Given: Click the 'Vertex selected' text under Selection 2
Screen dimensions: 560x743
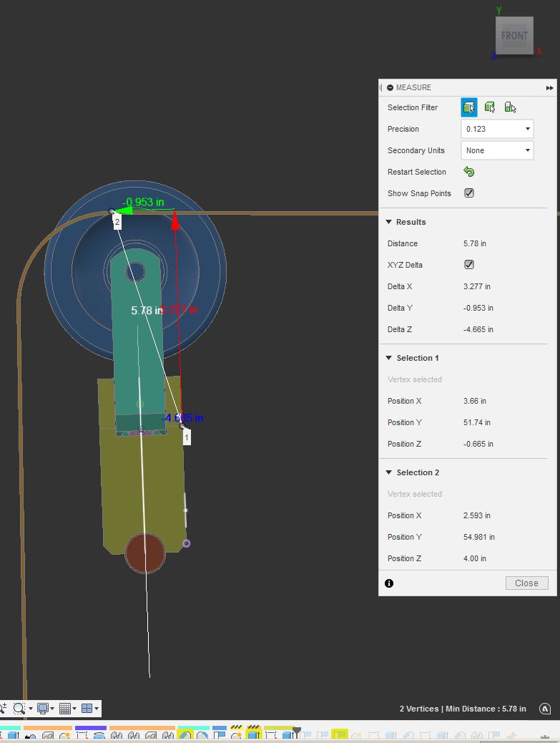Looking at the screenshot, I should pyautogui.click(x=415, y=494).
